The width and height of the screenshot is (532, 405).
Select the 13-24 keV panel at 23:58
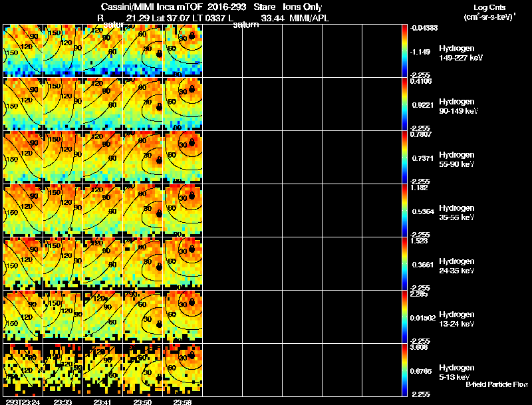click(182, 317)
